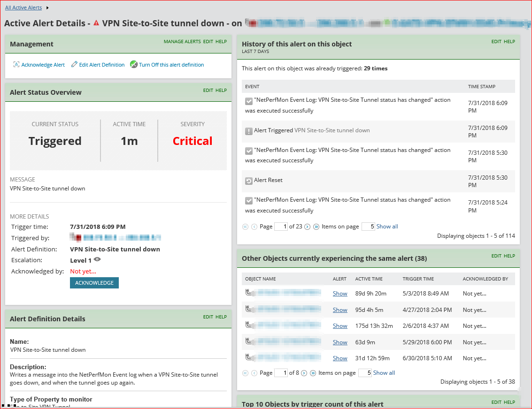Click the Edit Alert Definition pencil icon
Screen dimensions: 532x409
point(74,64)
